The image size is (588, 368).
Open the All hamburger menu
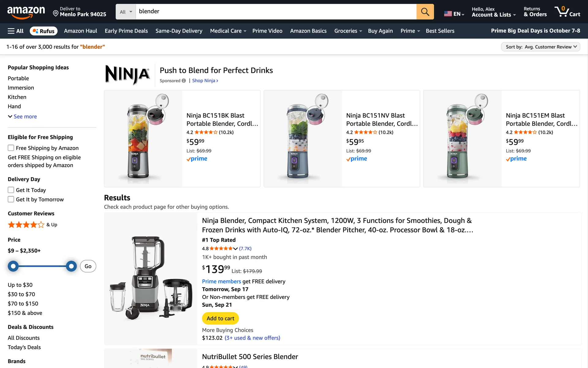[x=16, y=31]
